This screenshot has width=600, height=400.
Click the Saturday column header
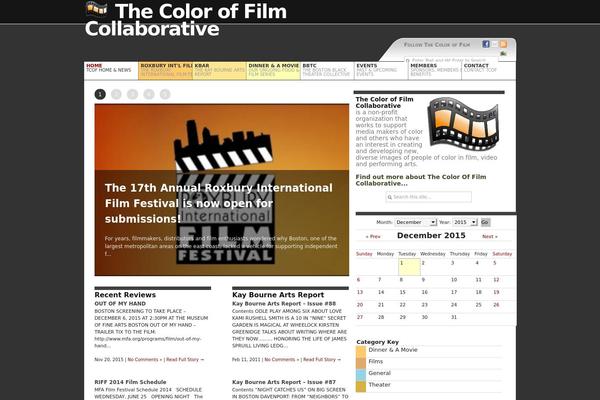502,254
